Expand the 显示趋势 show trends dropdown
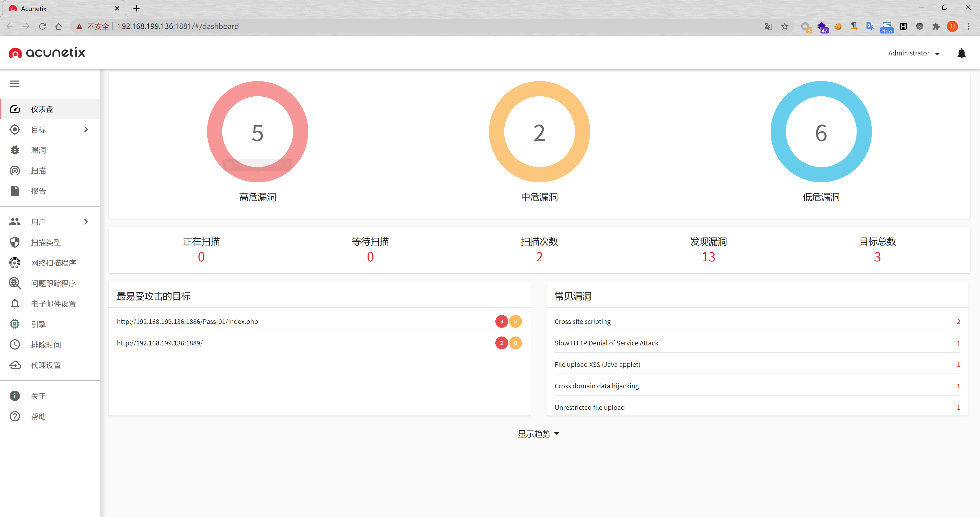Screen dimensions: 980x517 (x=538, y=434)
